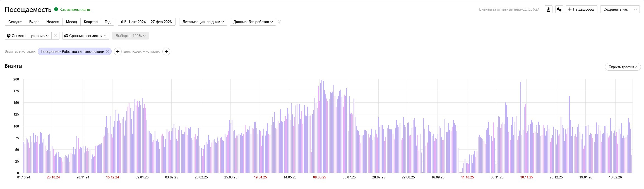Image resolution: width=644 pixels, height=189 pixels.
Task: Click the "Сохранить как" button
Action: (616, 9)
